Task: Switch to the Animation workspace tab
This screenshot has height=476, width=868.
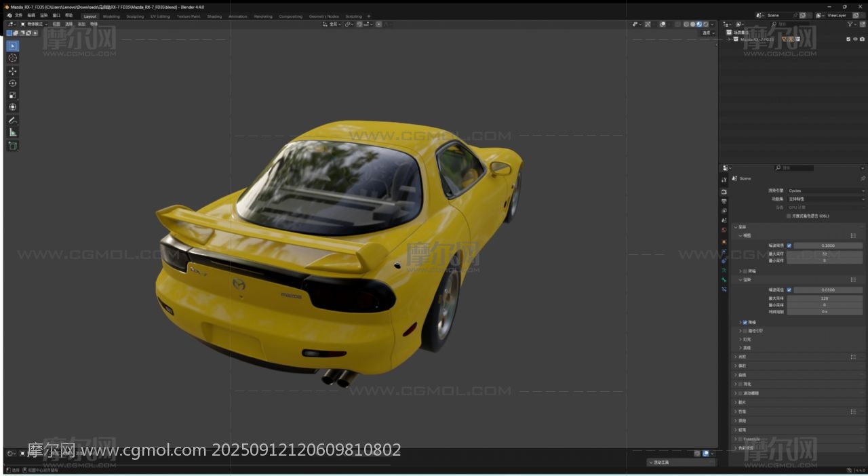Action: click(238, 16)
